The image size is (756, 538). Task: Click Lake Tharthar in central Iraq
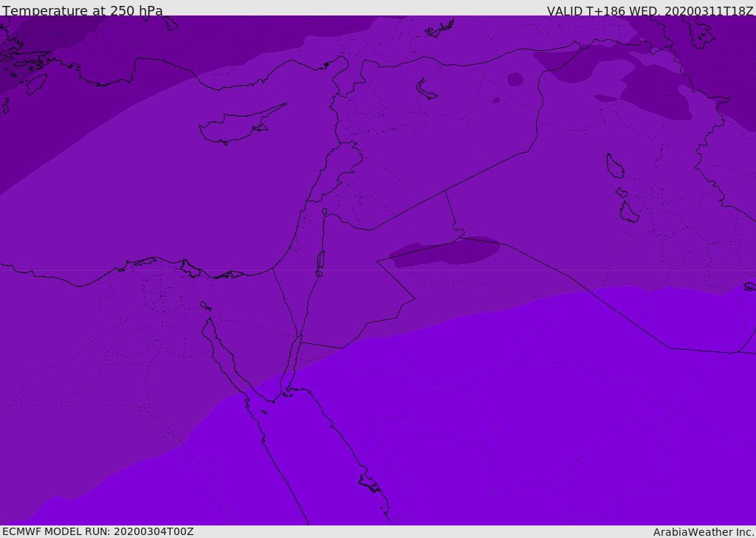pyautogui.click(x=614, y=166)
